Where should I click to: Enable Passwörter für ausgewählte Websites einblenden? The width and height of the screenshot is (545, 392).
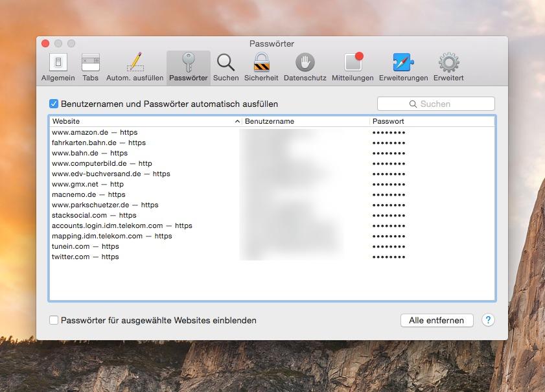pyautogui.click(x=54, y=320)
